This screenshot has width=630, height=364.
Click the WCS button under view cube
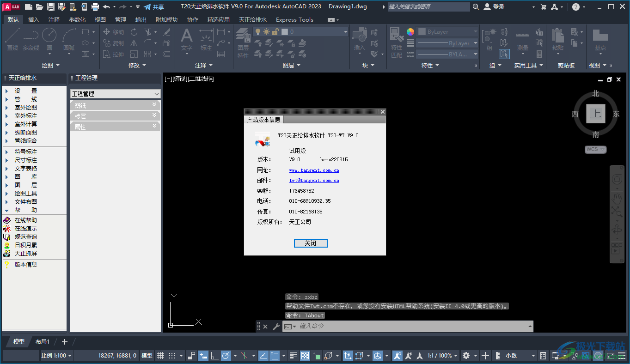tap(595, 150)
